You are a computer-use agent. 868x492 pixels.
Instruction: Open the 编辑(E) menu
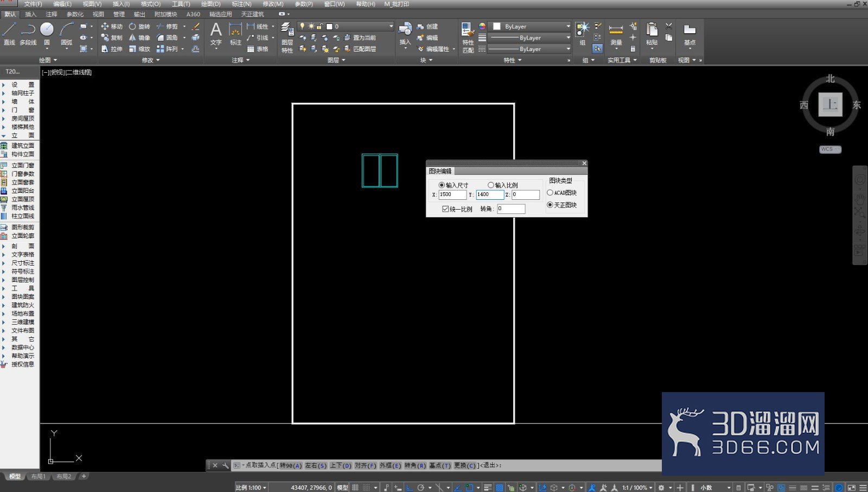point(62,4)
